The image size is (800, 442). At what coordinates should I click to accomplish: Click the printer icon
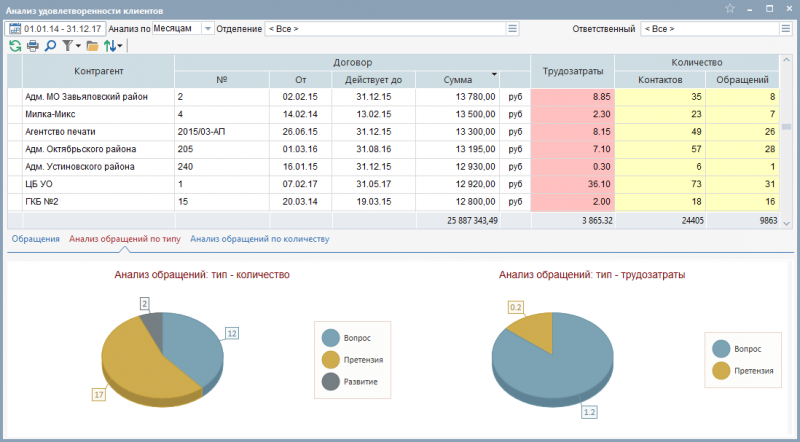click(33, 46)
